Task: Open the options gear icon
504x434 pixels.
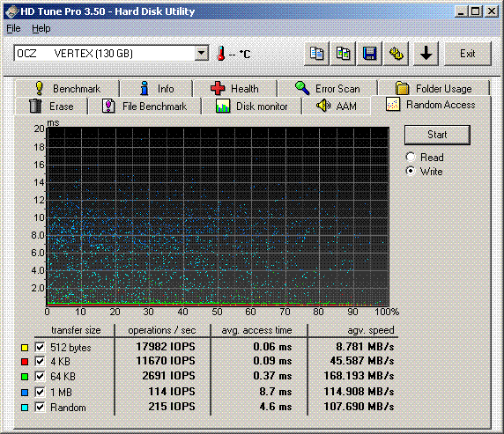Action: (x=396, y=54)
